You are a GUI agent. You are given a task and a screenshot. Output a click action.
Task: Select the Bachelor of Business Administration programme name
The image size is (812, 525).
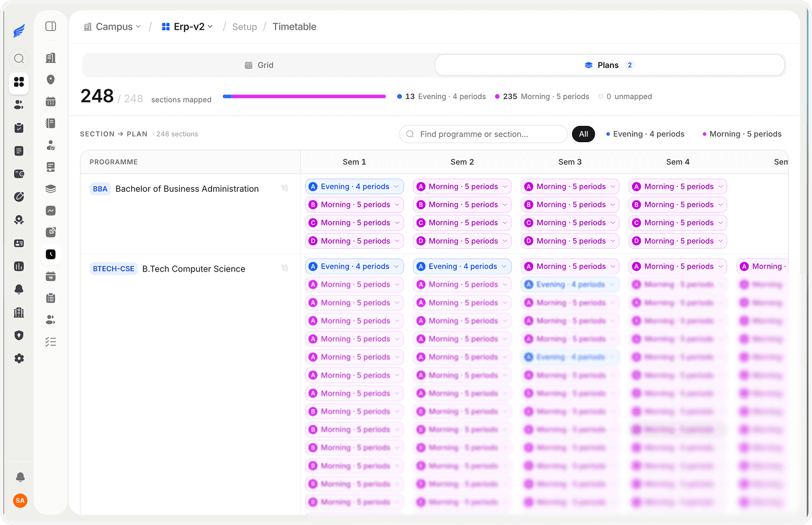187,189
